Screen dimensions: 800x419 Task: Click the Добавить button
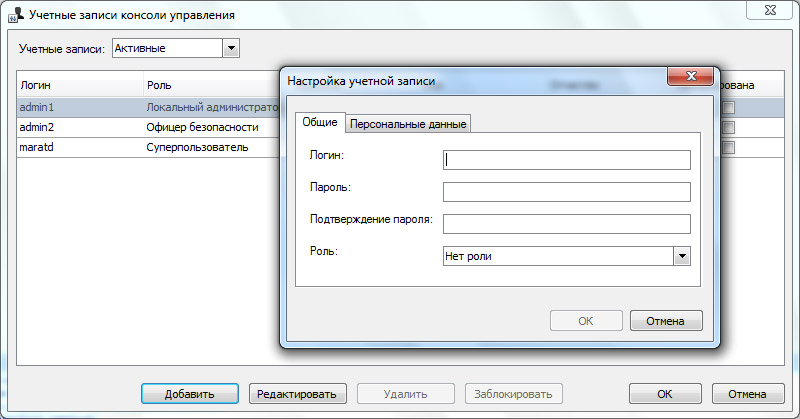coord(189,394)
